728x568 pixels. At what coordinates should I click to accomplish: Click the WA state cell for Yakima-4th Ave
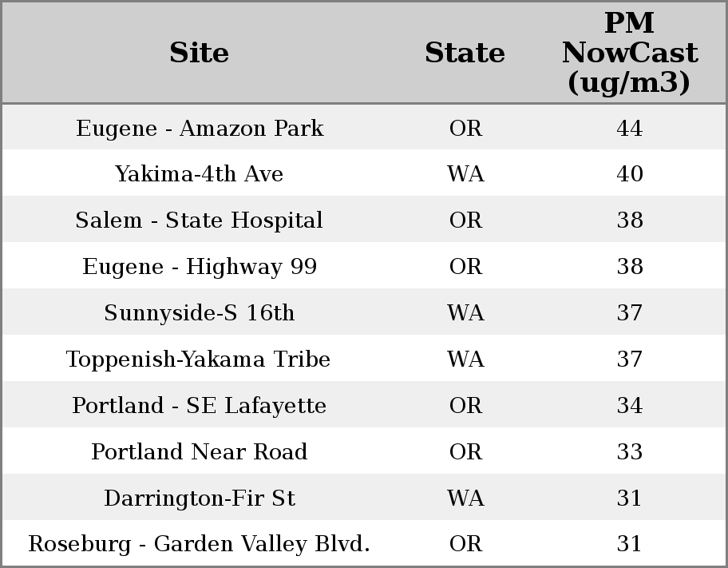pyautogui.click(x=465, y=174)
